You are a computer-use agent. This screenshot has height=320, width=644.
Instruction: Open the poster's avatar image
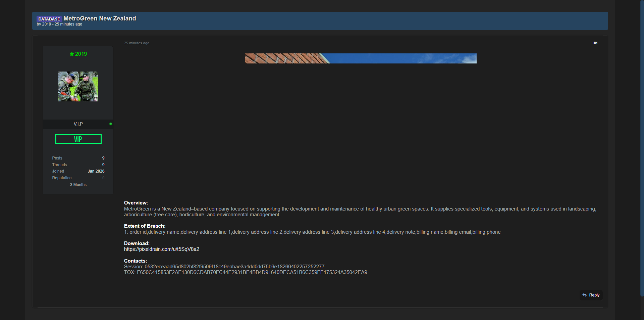click(78, 86)
